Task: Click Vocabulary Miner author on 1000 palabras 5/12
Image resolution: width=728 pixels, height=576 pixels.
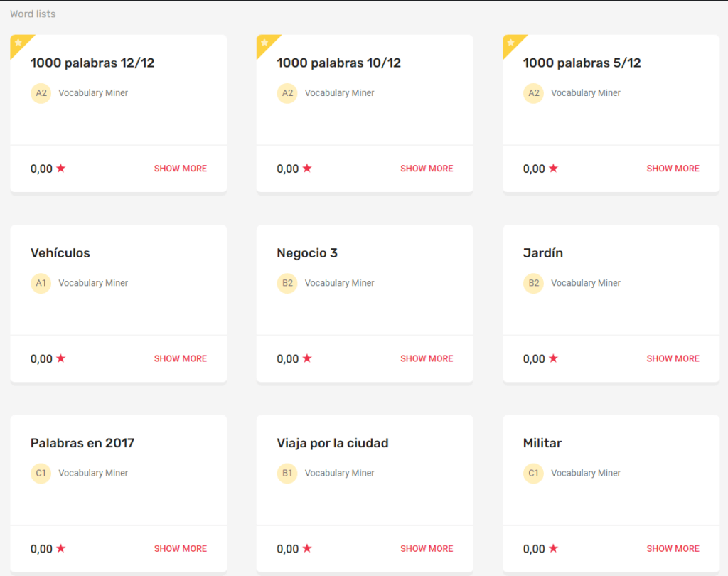Action: coord(586,93)
